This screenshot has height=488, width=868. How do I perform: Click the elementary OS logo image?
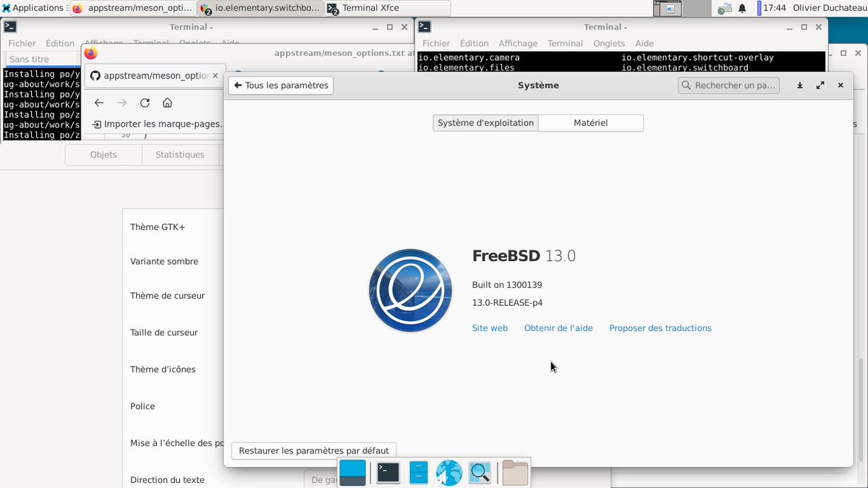click(x=410, y=290)
